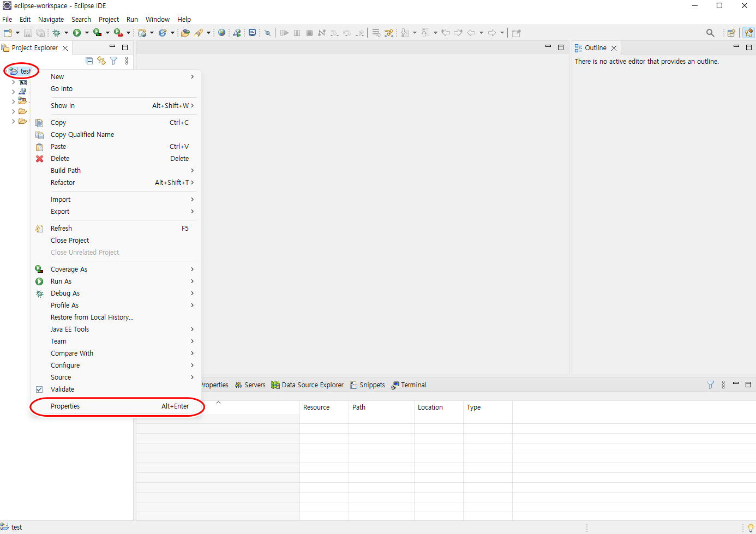Click the Suspend debug toolbar icon
This screenshot has height=534, width=756.
pos(297,33)
